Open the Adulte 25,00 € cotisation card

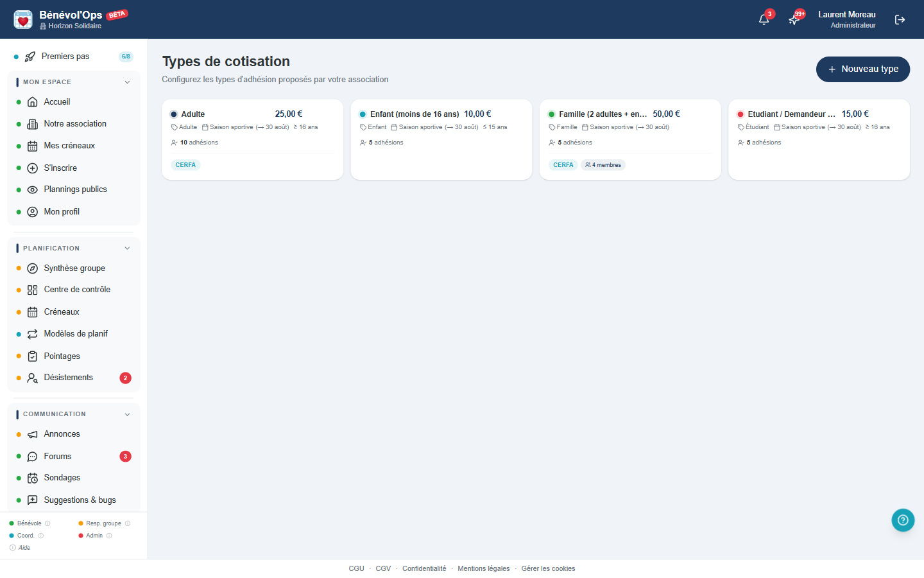pyautogui.click(x=252, y=139)
